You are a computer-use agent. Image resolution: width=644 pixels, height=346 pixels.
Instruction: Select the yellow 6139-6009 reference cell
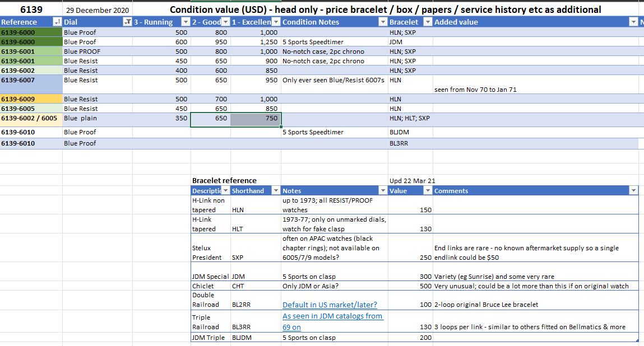pos(31,99)
